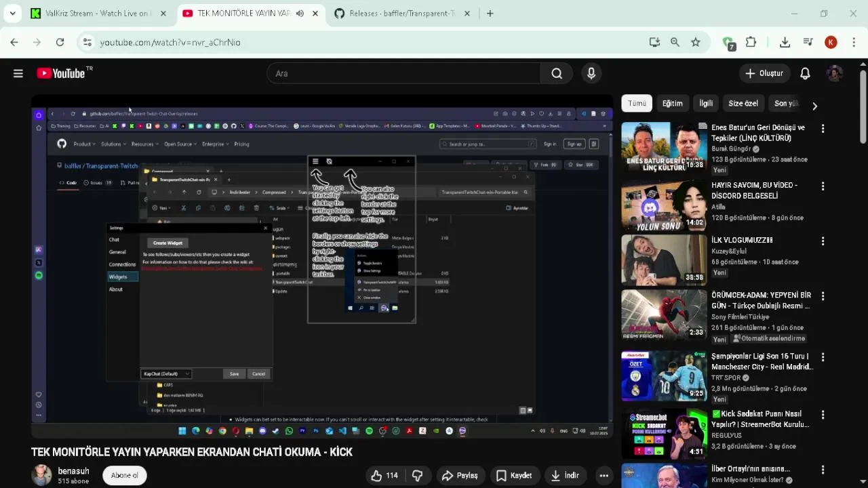868x488 pixels.
Task: Save the video with Kaydet
Action: (513, 476)
